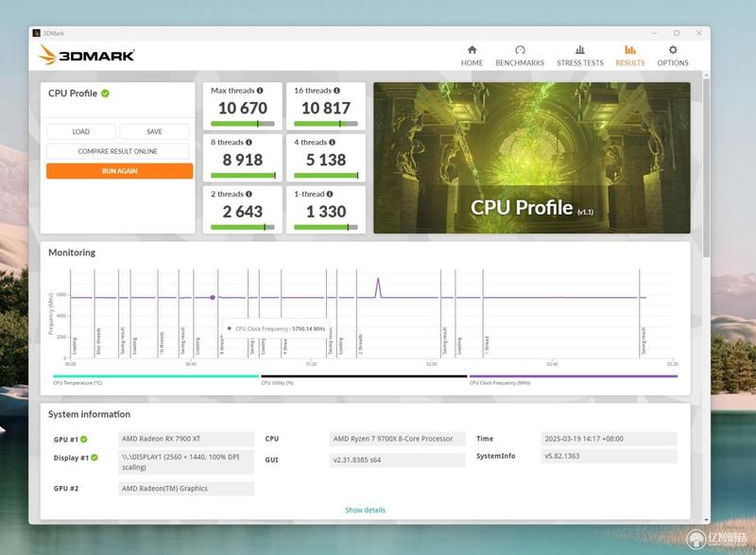Screen dimensions: 756x555
Task: Click the CPU Profile v1.1 benchmark image
Action: coord(532,158)
